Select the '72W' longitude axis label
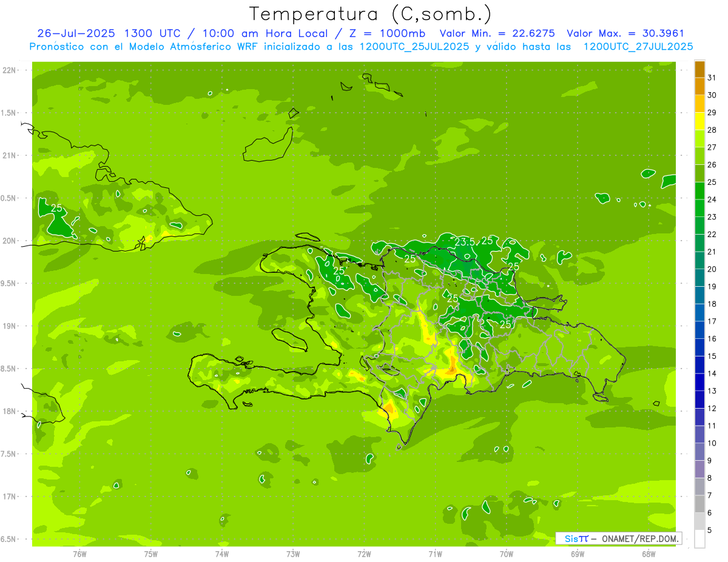The width and height of the screenshot is (728, 562). point(364,554)
